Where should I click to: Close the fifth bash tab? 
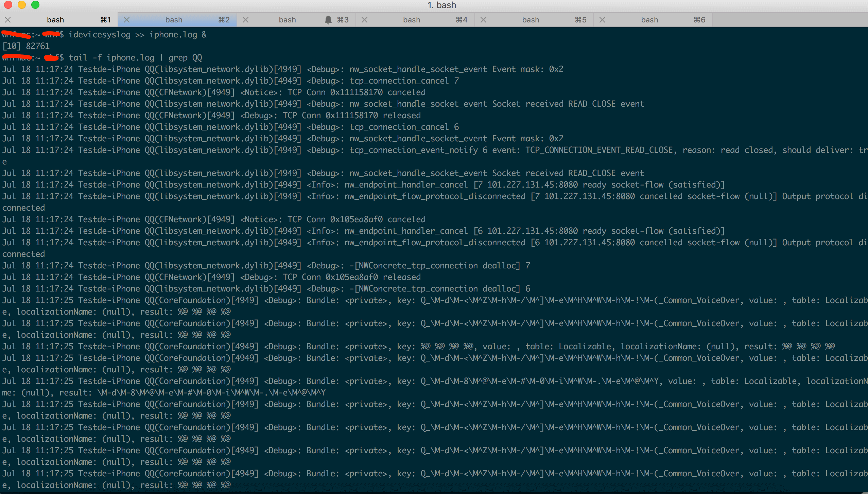pyautogui.click(x=483, y=20)
